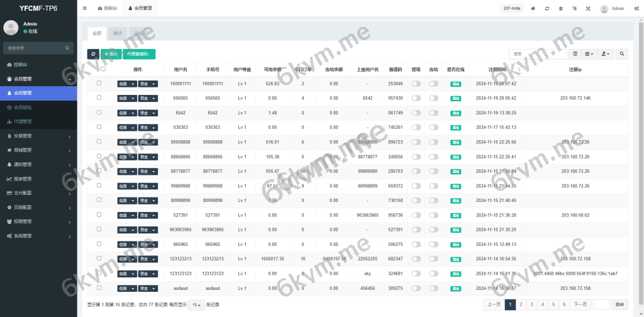Viewport: 644px width, 317px height.
Task: Toggle the card view icon beside search
Action: 575,55
